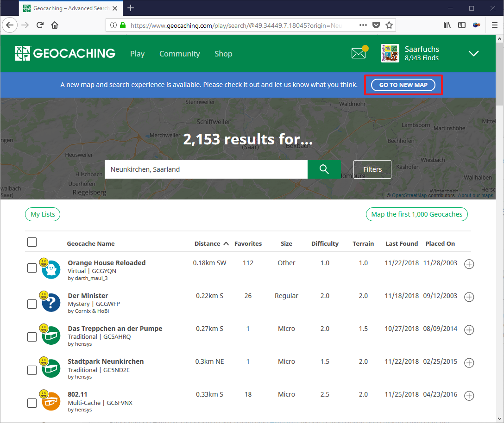Click the green padlock security icon

click(x=122, y=25)
